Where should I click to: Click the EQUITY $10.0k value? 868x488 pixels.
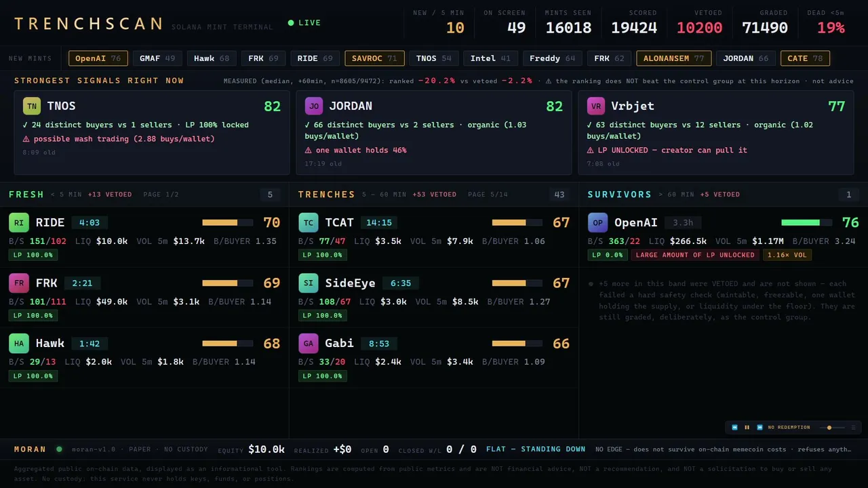267,449
